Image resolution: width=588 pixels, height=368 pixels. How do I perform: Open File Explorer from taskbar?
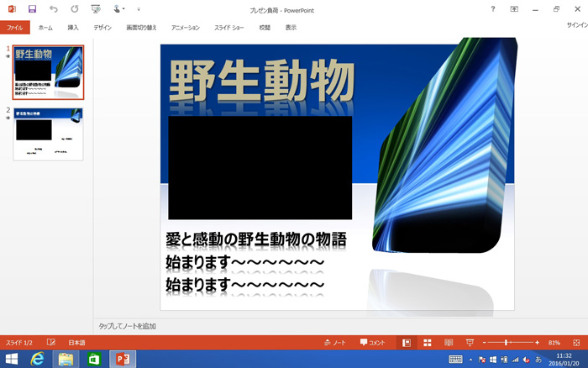[66, 359]
